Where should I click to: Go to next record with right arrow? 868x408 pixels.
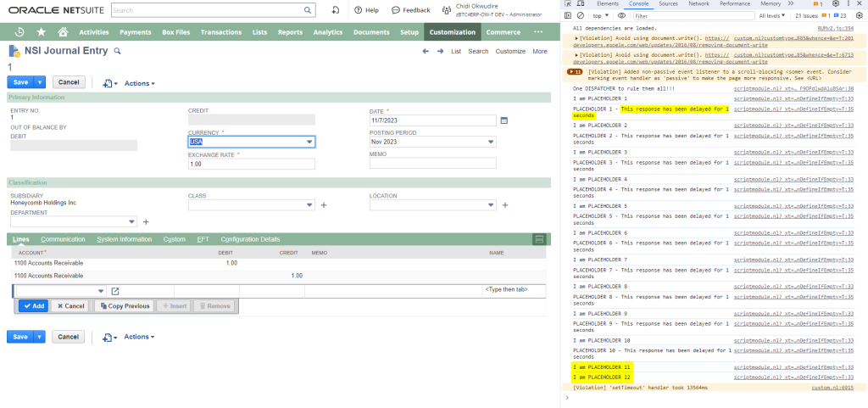(440, 51)
